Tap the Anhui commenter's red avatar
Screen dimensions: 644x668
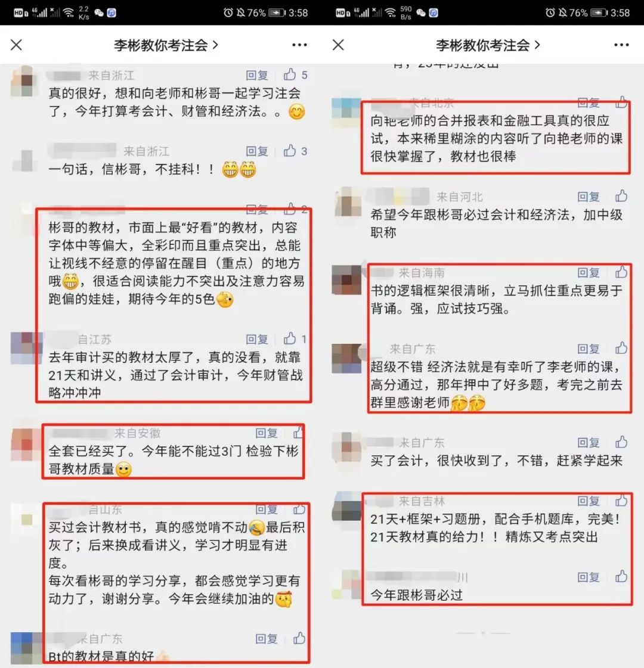click(26, 444)
